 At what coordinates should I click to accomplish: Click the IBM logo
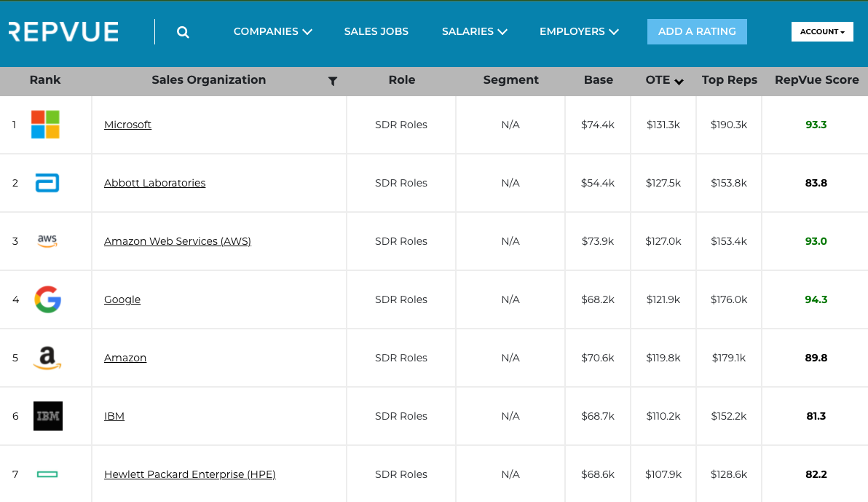coord(47,416)
